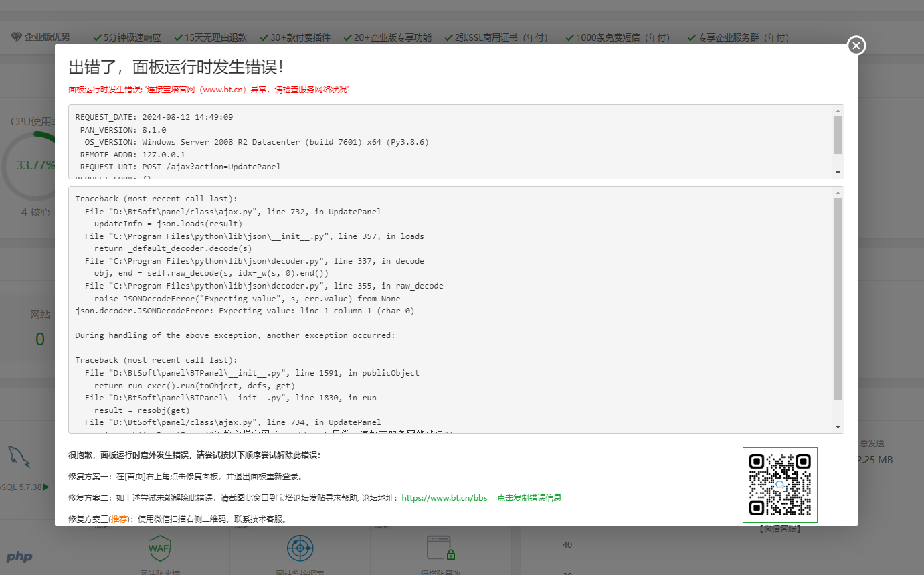The width and height of the screenshot is (924, 575).
Task: Close the error dialog with the X button
Action: tap(856, 46)
